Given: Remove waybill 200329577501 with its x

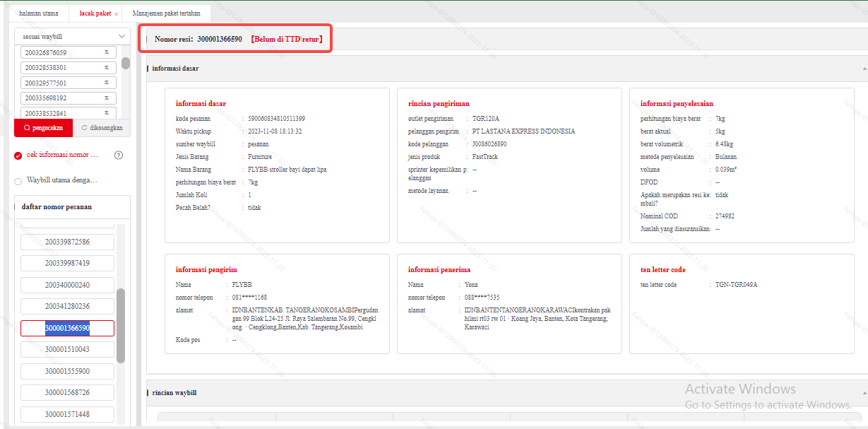Looking at the screenshot, I should (107, 83).
